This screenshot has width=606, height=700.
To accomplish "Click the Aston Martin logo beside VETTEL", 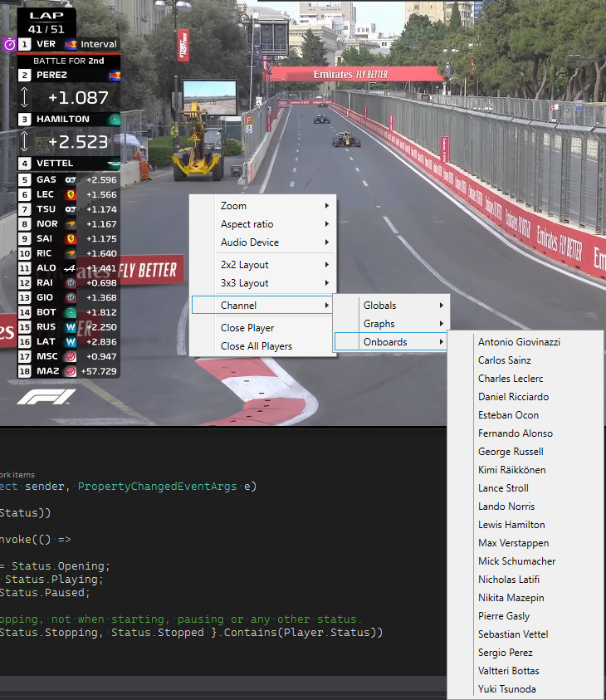I will 115,164.
